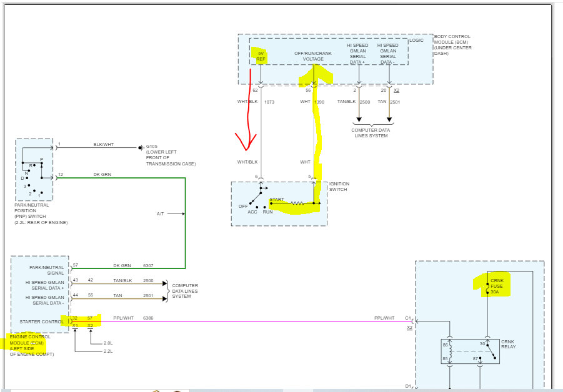Click the CRNK FUSE 30A label
This screenshot has height=392, width=563.
[497, 287]
